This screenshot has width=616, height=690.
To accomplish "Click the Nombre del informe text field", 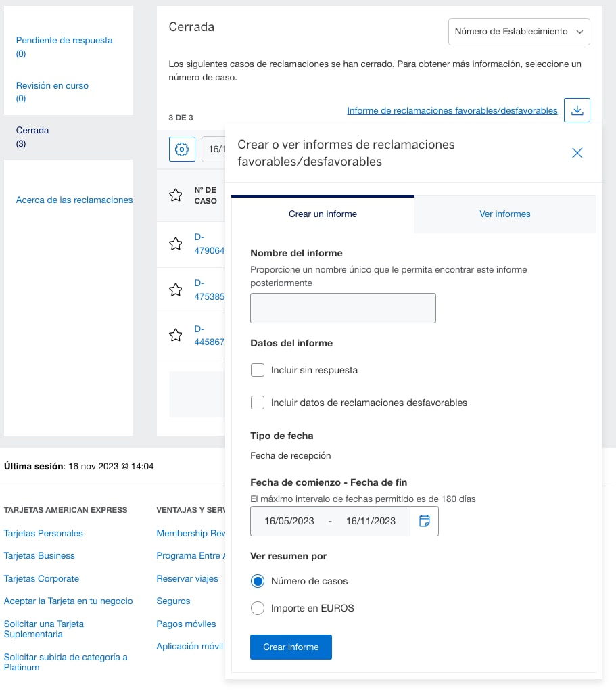I will click(343, 308).
